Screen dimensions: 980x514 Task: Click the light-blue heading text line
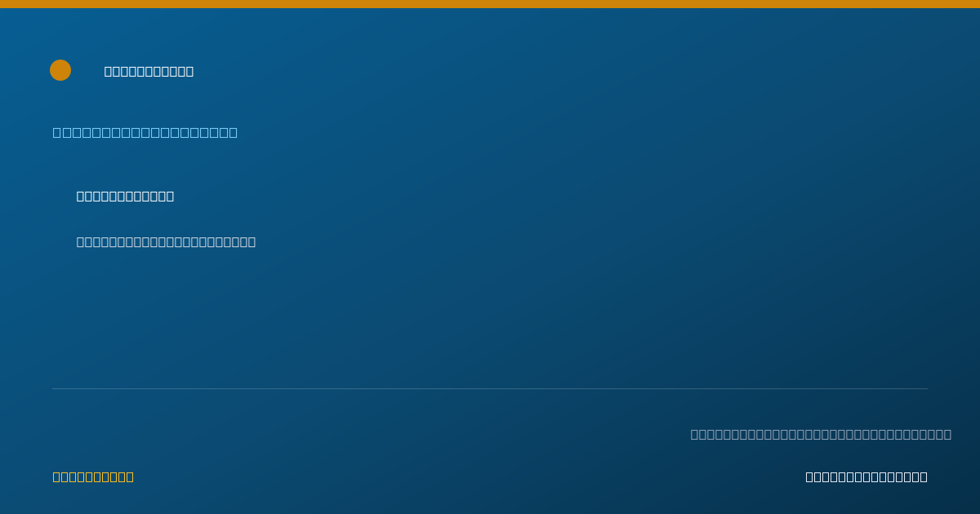(145, 132)
